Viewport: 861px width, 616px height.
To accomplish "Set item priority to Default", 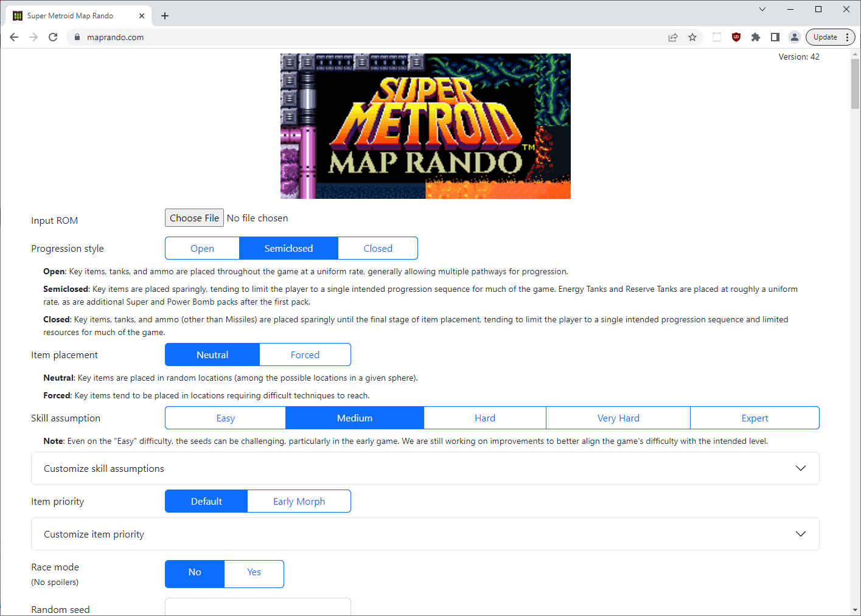I will (x=206, y=501).
